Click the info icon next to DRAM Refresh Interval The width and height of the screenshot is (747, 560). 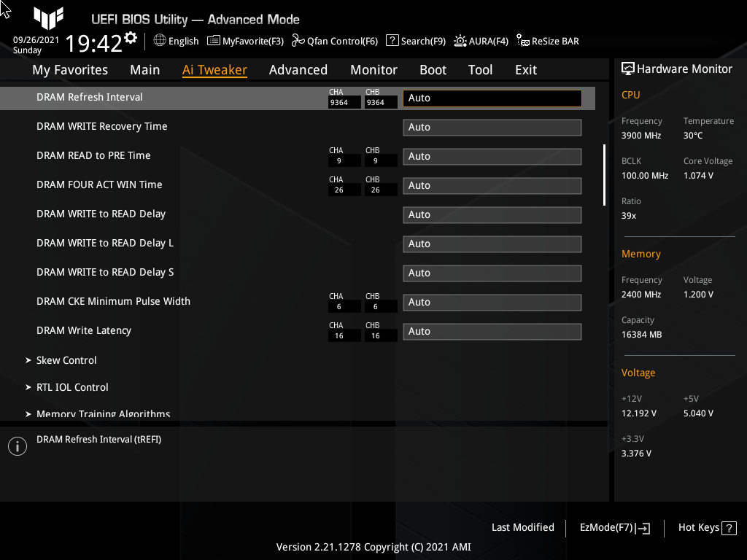[x=17, y=446]
